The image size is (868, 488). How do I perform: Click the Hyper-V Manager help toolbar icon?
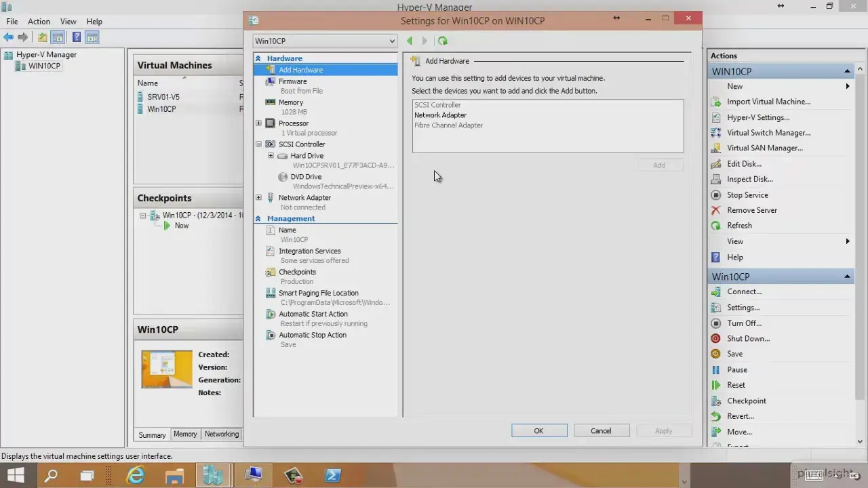tap(77, 37)
